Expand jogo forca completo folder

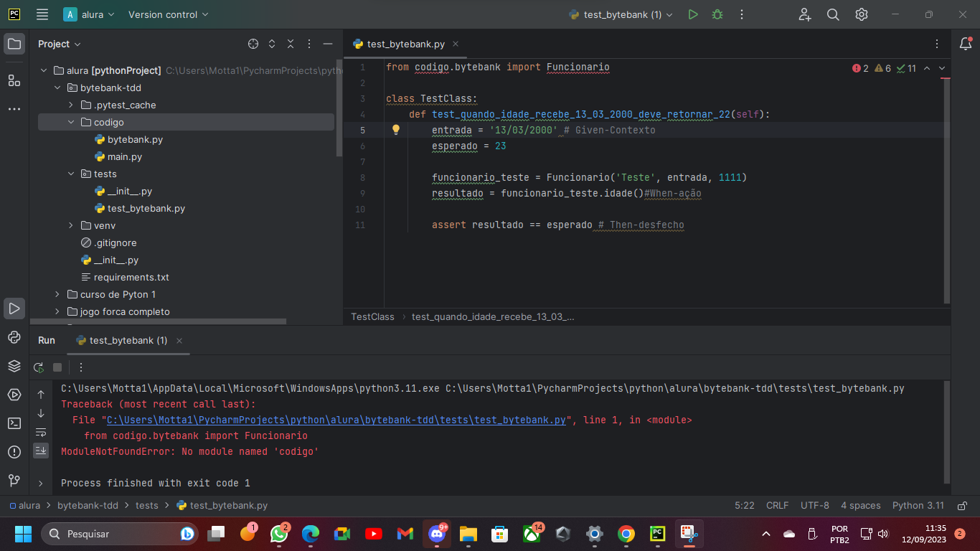tap(57, 311)
